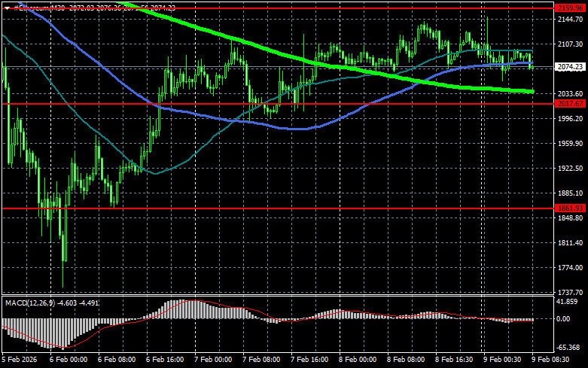This screenshot has height=368, width=588.
Task: Click the 8 Feb 08:00 time label
Action: click(x=406, y=360)
